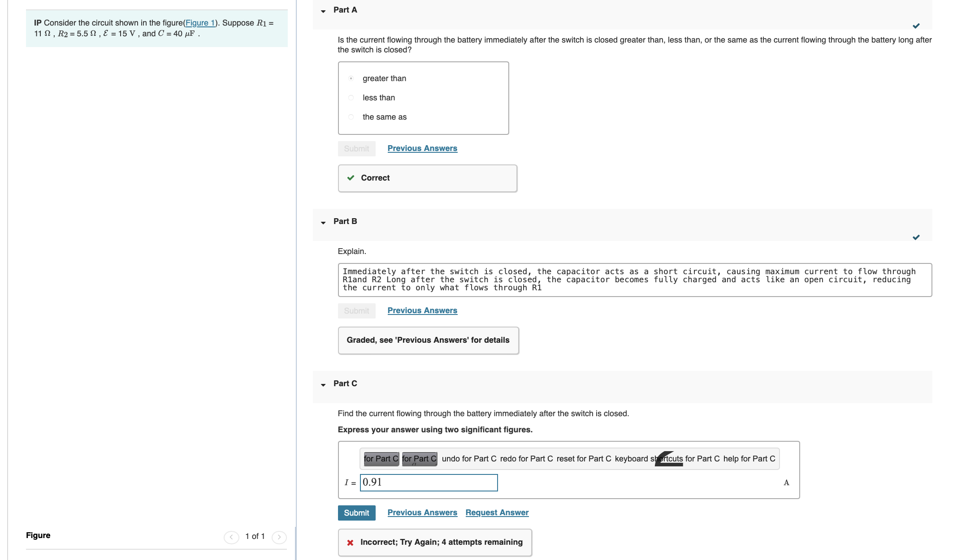Click the 'Graded, see Previous Answers' message
The height and width of the screenshot is (560, 953).
pos(428,340)
